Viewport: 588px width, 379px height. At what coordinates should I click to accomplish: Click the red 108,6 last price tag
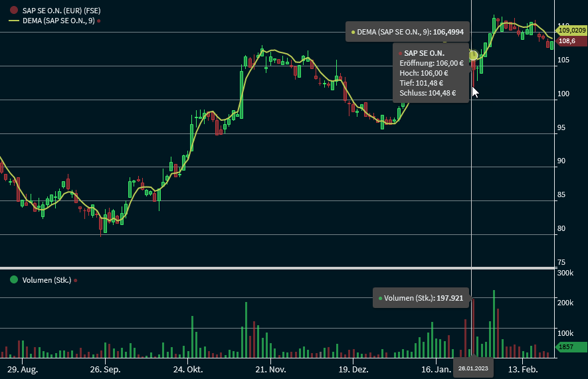[x=567, y=41]
